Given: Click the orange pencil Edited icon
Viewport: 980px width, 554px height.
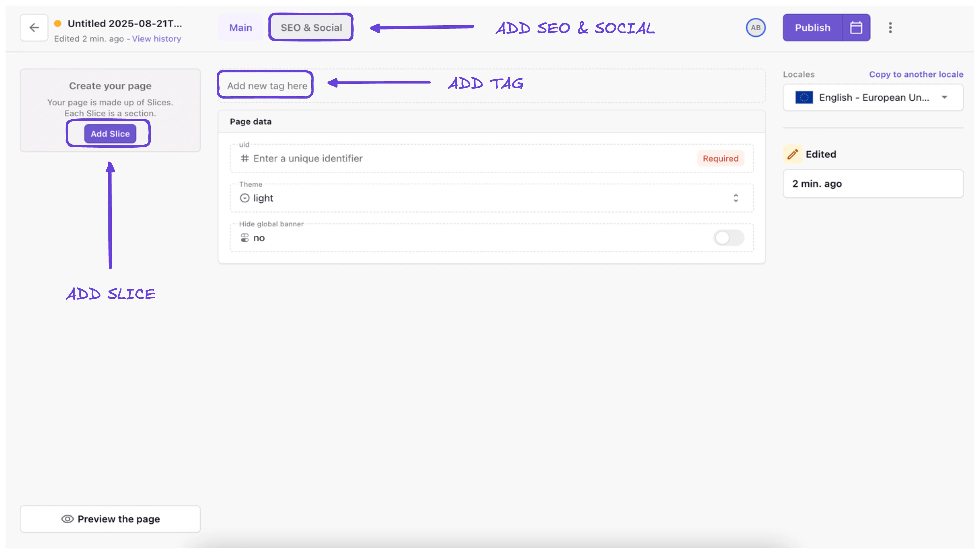Looking at the screenshot, I should [793, 154].
